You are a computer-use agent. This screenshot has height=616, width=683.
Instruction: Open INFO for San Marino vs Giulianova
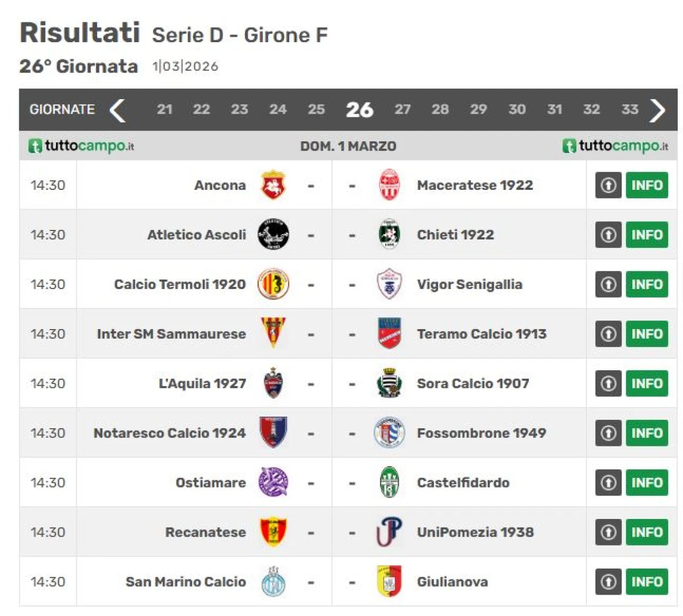point(647,582)
